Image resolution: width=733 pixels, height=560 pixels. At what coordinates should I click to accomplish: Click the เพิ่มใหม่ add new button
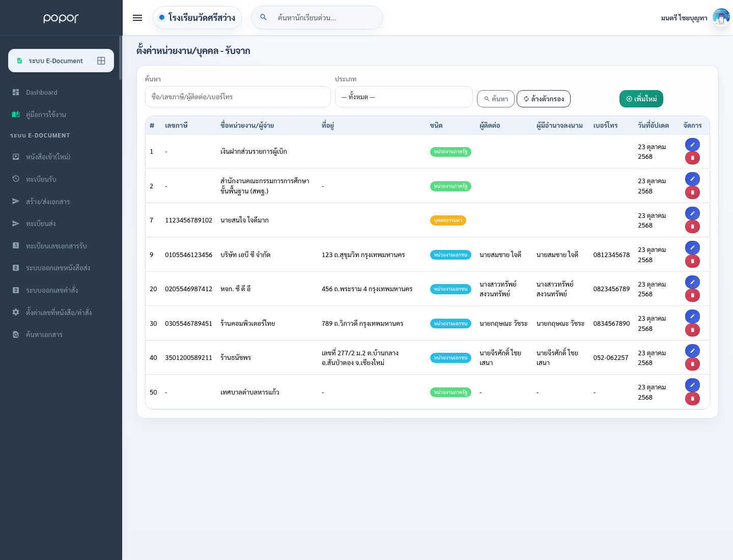pyautogui.click(x=641, y=99)
